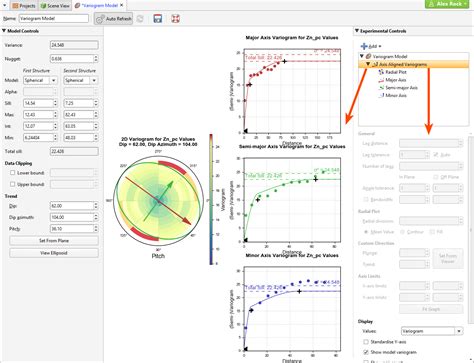Screen dimensions: 474x363
Task: Collapse the Variogram Model tree node
Action: point(362,56)
